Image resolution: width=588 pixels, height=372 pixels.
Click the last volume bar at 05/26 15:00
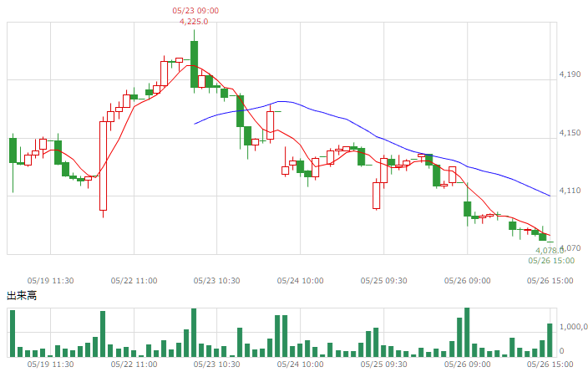550,340
